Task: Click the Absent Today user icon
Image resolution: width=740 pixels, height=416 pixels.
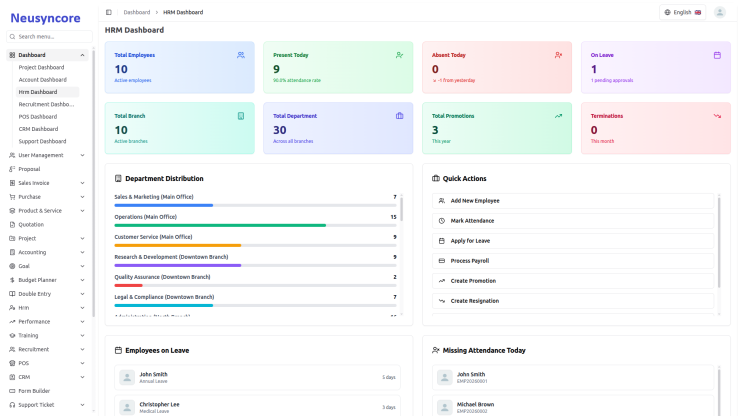Action: [x=558, y=55]
